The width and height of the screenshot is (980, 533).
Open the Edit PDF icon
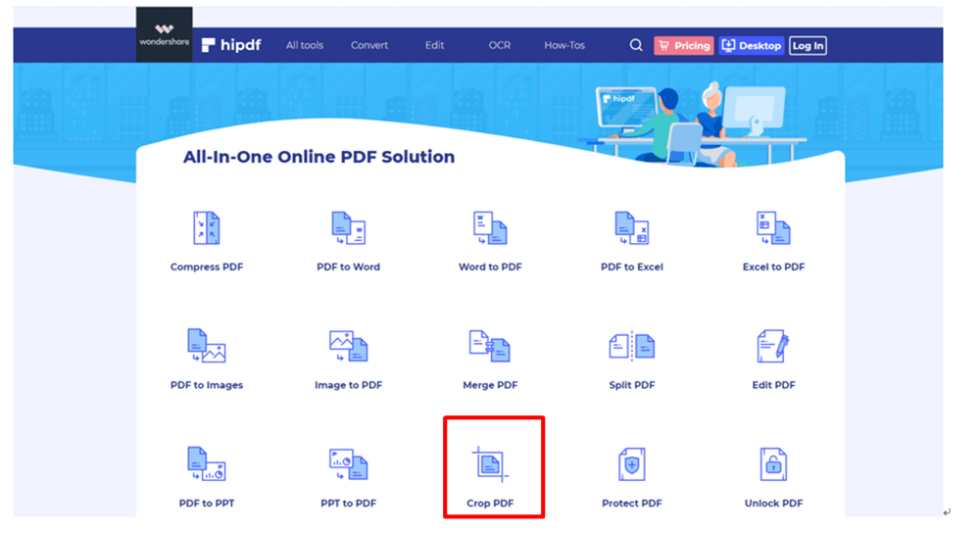[773, 347]
